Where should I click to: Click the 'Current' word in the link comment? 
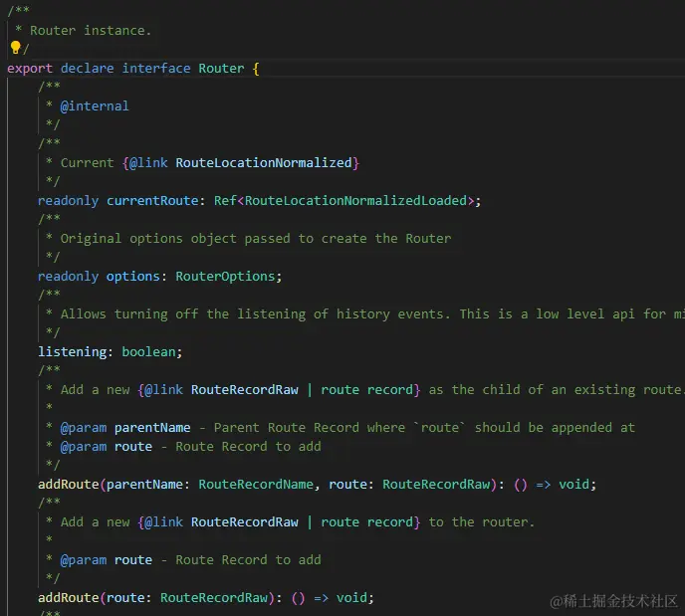tap(87, 163)
